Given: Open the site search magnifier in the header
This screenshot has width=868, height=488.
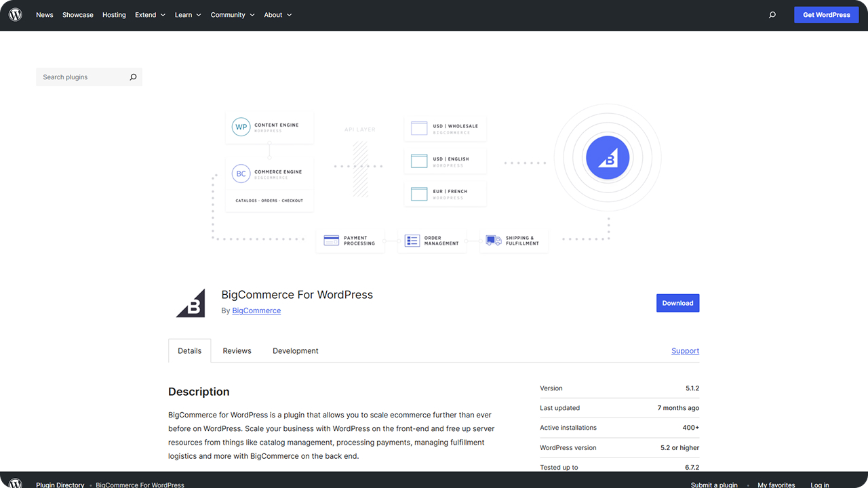Looking at the screenshot, I should [772, 15].
